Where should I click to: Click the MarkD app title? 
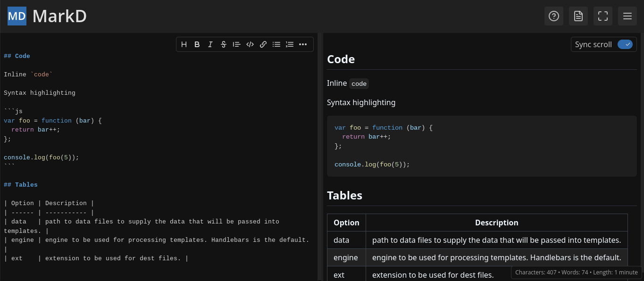pos(59,16)
